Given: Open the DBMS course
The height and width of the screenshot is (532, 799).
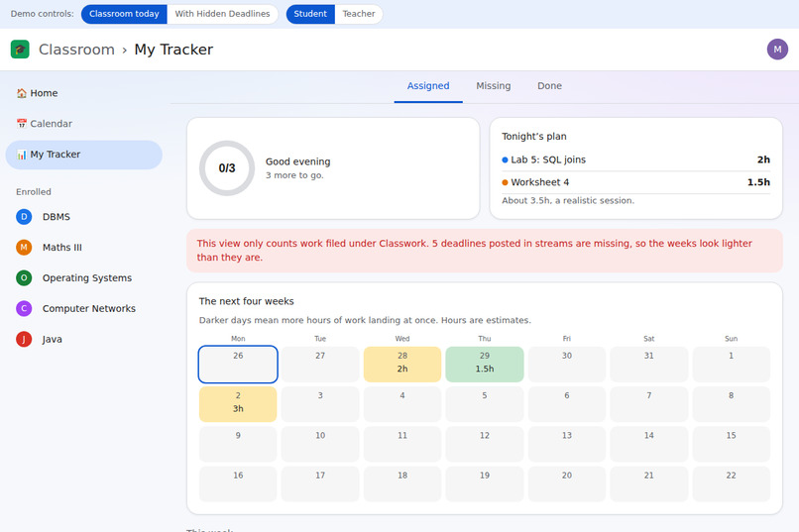Looking at the screenshot, I should [83, 217].
